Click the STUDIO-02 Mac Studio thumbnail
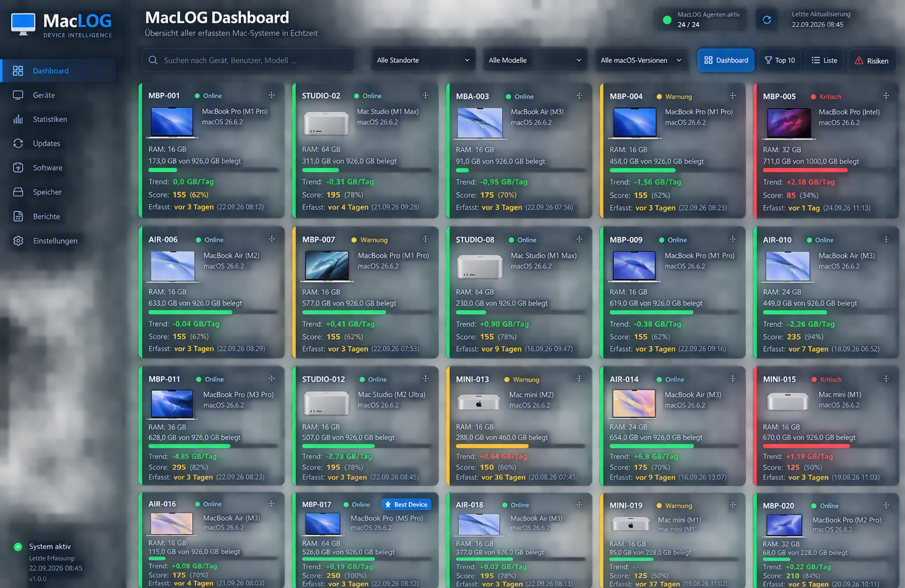This screenshot has width=905, height=588. (326, 123)
